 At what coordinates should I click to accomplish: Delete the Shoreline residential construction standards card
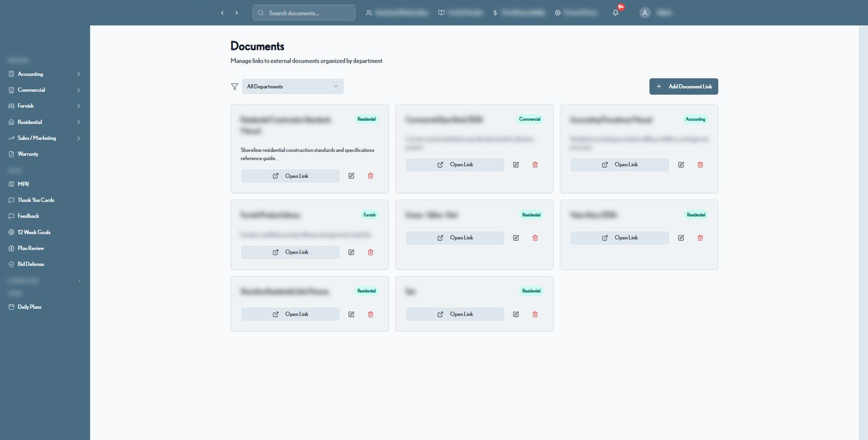click(x=370, y=176)
